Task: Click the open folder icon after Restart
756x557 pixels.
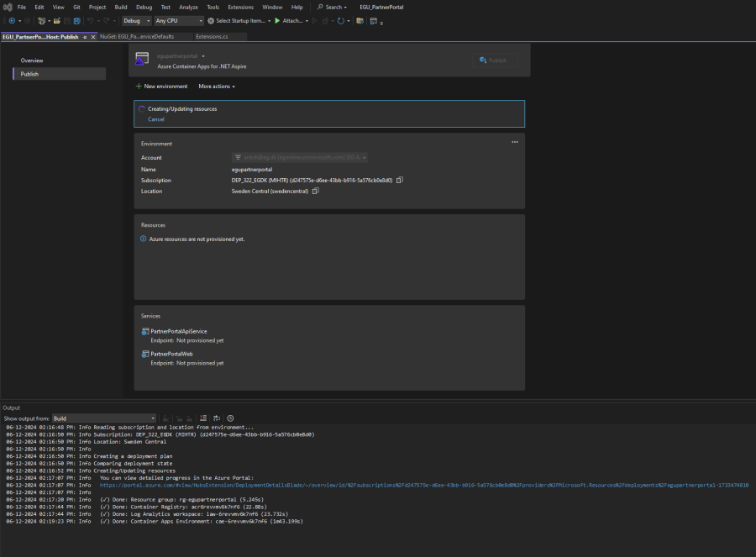Action: 360,21
